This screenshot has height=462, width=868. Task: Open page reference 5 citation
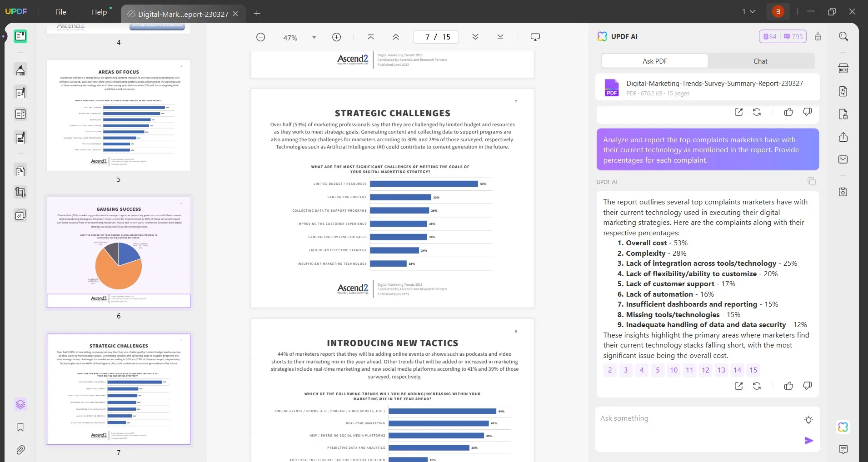coord(658,370)
